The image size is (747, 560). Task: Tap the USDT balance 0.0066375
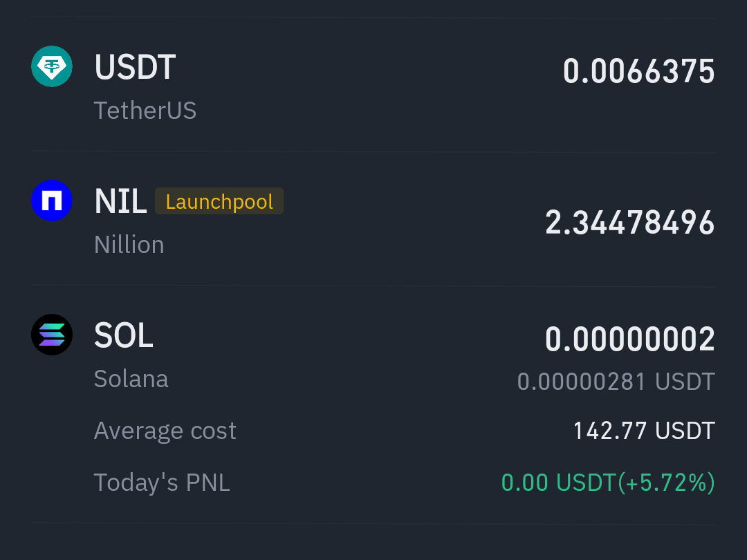[x=639, y=71]
